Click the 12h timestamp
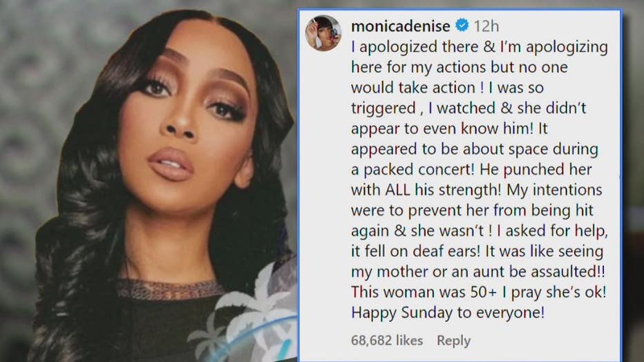 tap(486, 26)
